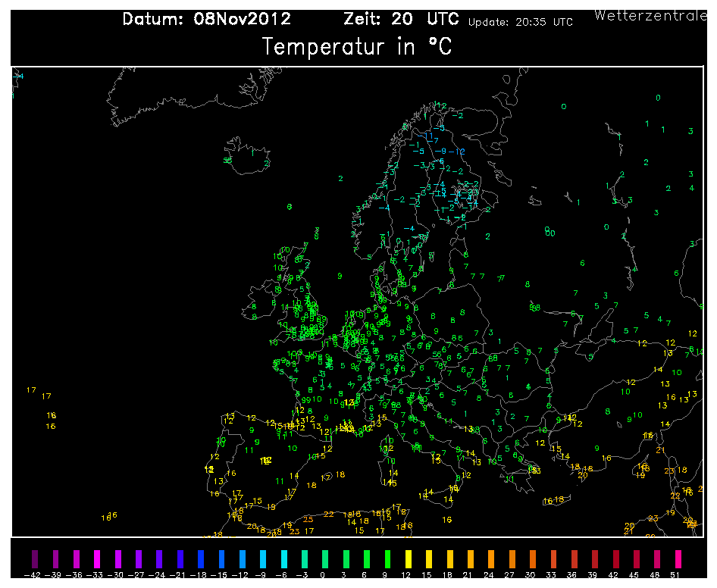The image size is (717, 588).
Task: Pick the 27 degree legend swatch
Action: pos(512,559)
